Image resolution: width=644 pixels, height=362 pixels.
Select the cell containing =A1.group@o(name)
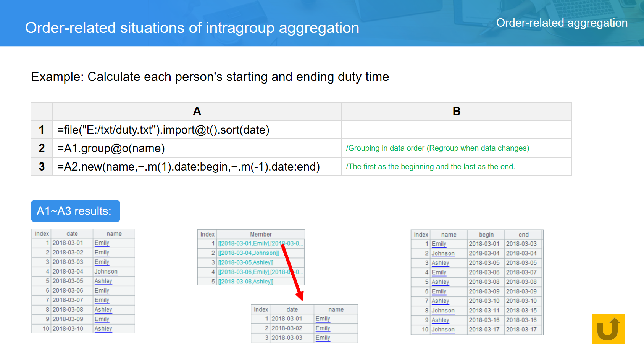pyautogui.click(x=197, y=148)
